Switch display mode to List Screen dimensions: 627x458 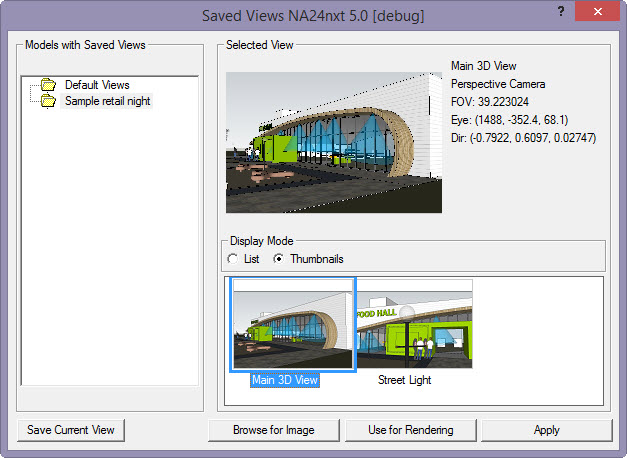pos(233,259)
